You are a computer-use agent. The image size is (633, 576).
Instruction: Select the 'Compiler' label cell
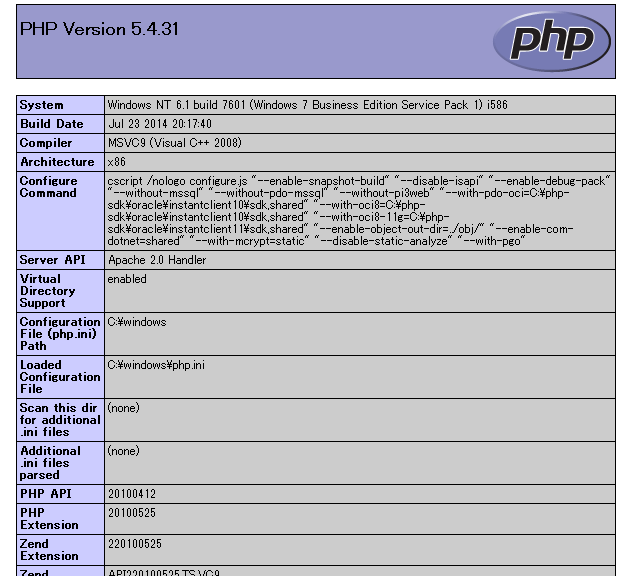[61, 143]
